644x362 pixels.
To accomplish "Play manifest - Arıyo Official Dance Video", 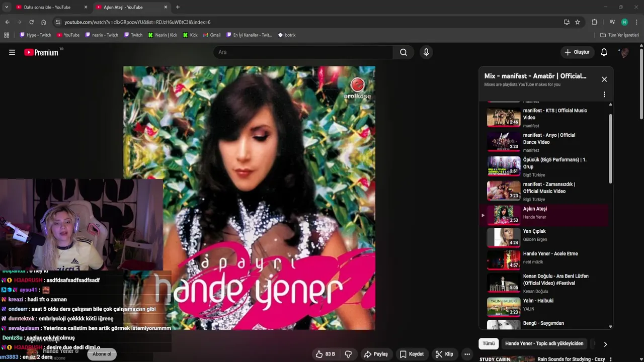I will [x=545, y=142].
